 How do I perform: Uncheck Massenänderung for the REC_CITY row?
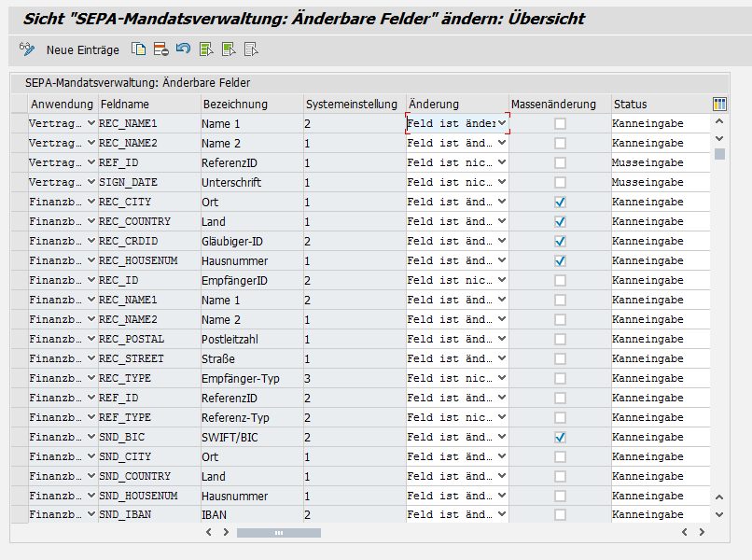coord(560,202)
